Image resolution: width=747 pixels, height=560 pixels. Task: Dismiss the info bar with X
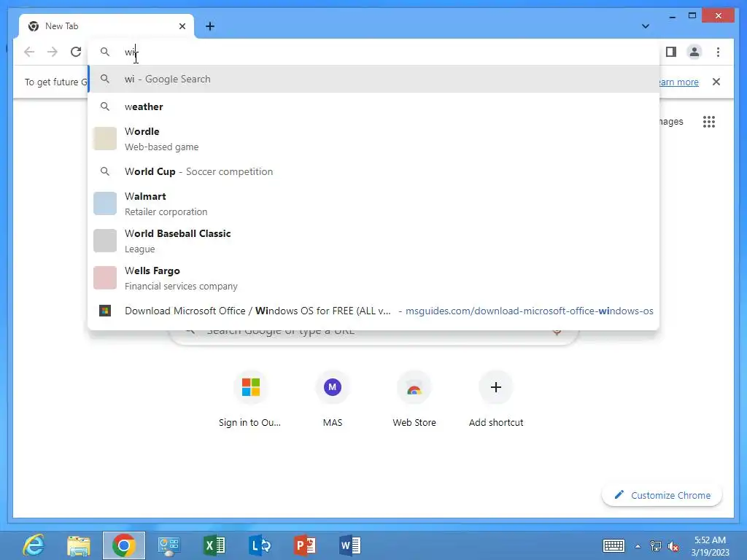tap(716, 82)
